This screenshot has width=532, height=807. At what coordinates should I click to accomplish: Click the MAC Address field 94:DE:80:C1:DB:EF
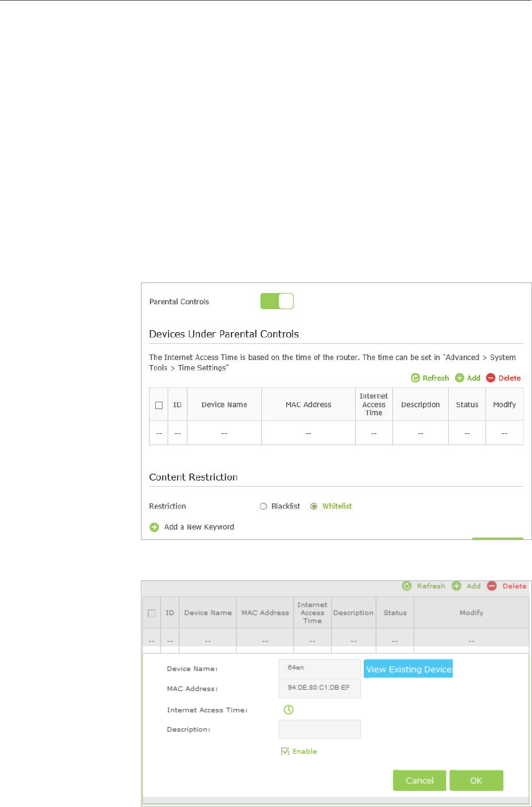point(320,688)
